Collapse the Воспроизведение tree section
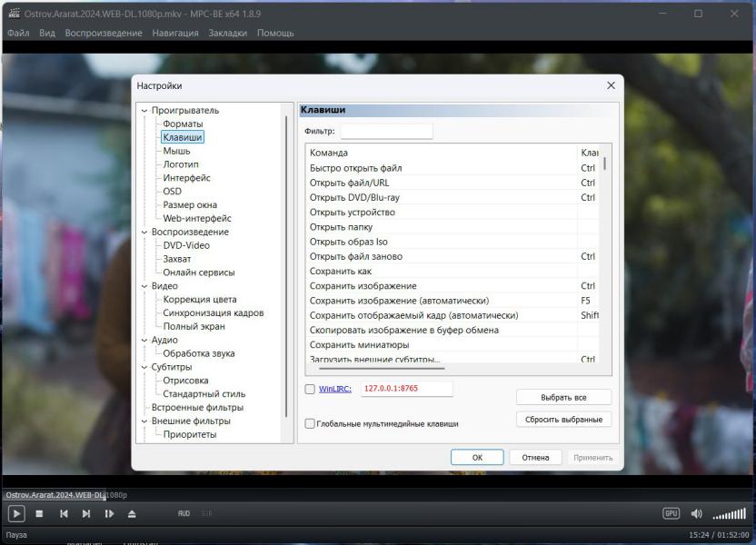The height and width of the screenshot is (545, 756). point(144,232)
